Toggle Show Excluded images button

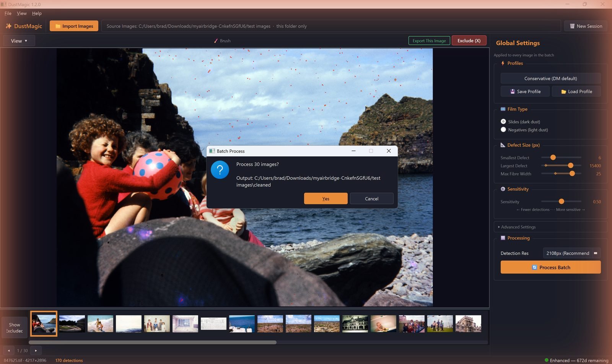pos(15,328)
